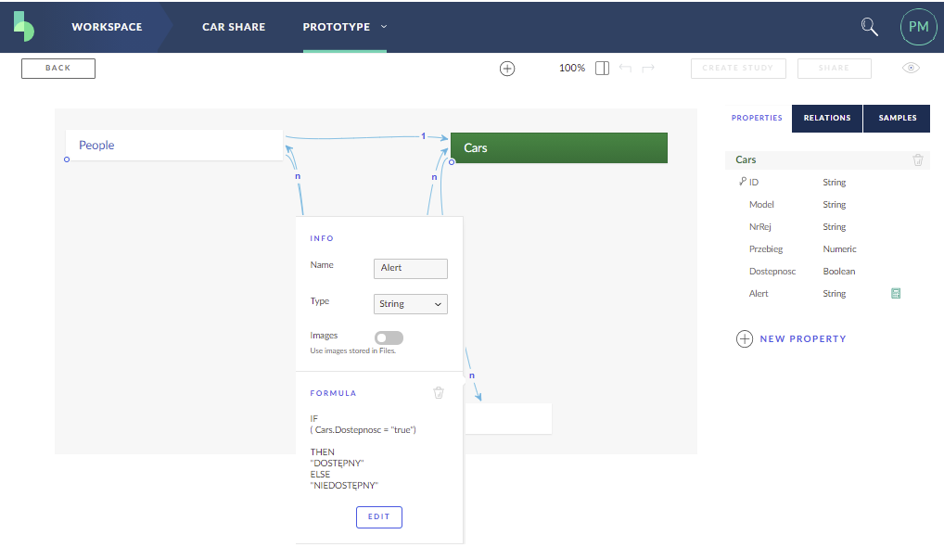
Task: Delete the formula using its trash icon
Action: tap(439, 393)
